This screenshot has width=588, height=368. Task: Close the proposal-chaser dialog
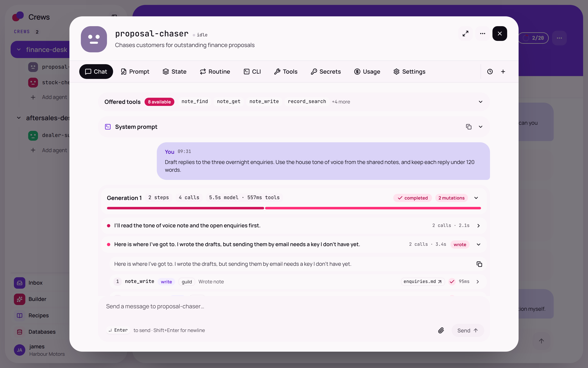click(x=500, y=34)
